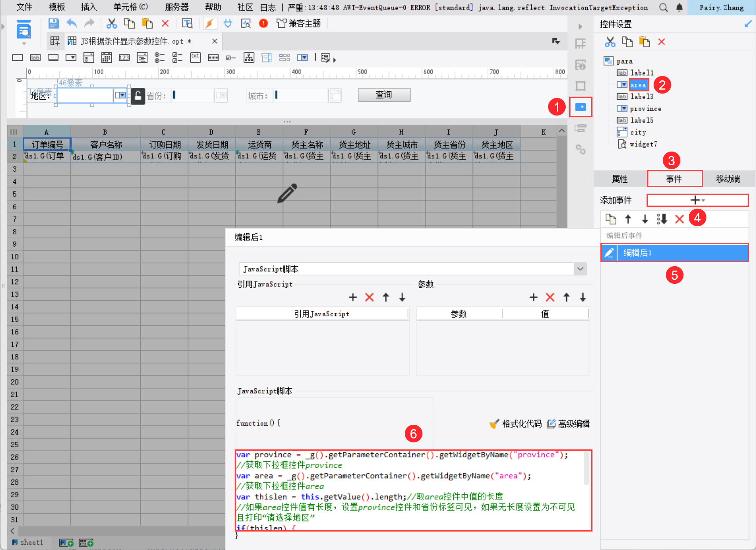Open the JavaScript脚本 event type dropdown

(x=580, y=269)
